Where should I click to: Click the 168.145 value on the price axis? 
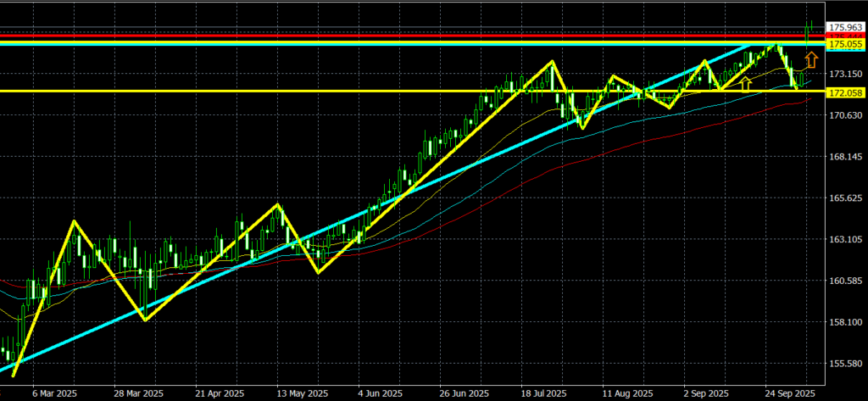846,157
